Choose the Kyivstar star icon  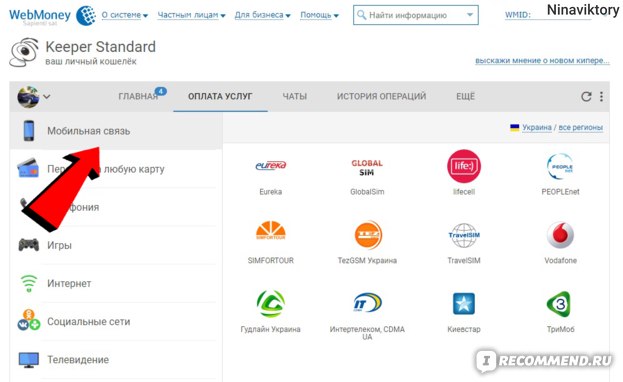(464, 304)
